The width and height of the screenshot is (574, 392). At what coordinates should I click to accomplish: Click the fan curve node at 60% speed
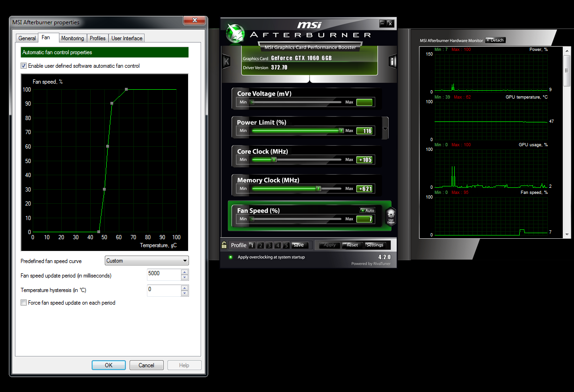pyautogui.click(x=108, y=146)
